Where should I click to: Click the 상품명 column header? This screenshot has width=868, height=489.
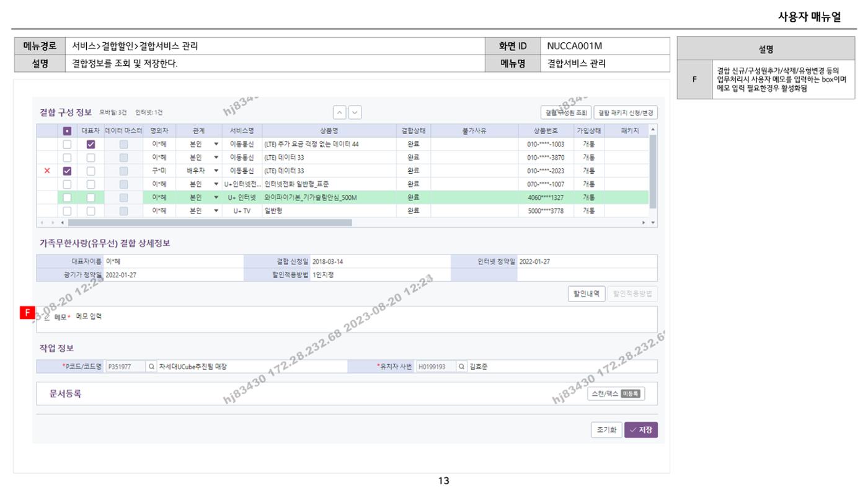329,131
